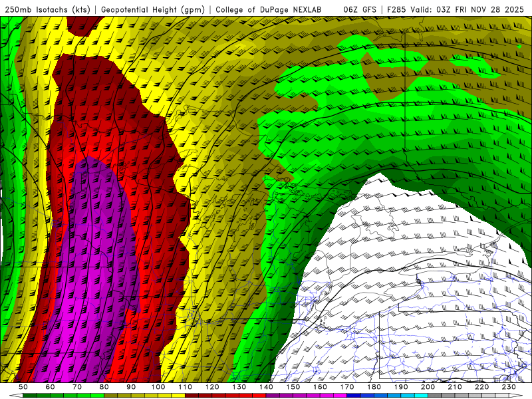Select 'Valid: 03Z FRI NOV 28 2025' text
Viewport: 532px width, 399px height.
click(467, 10)
